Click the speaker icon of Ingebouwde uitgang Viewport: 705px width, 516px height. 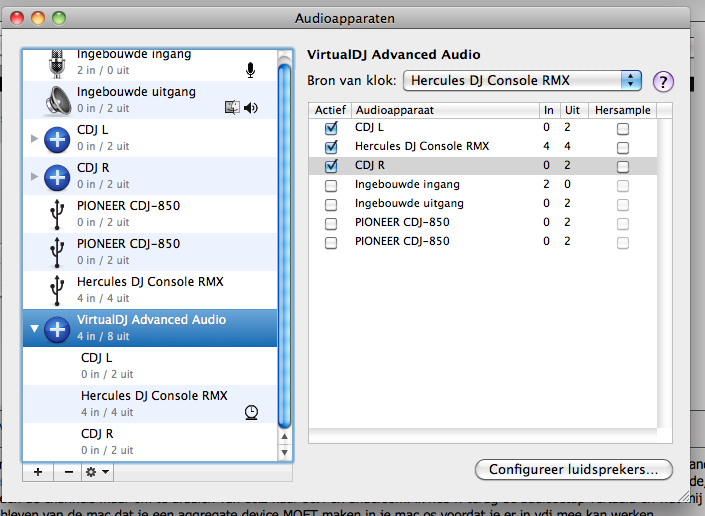pos(58,100)
